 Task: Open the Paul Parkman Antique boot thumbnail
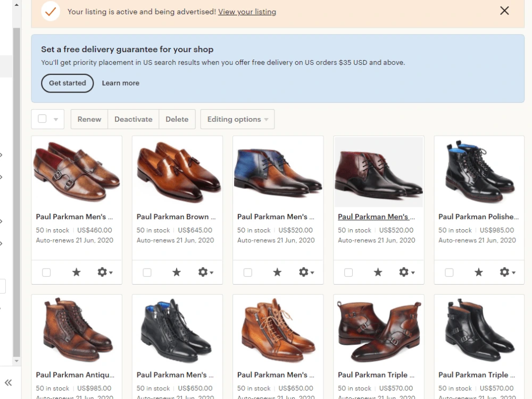pyautogui.click(x=77, y=330)
